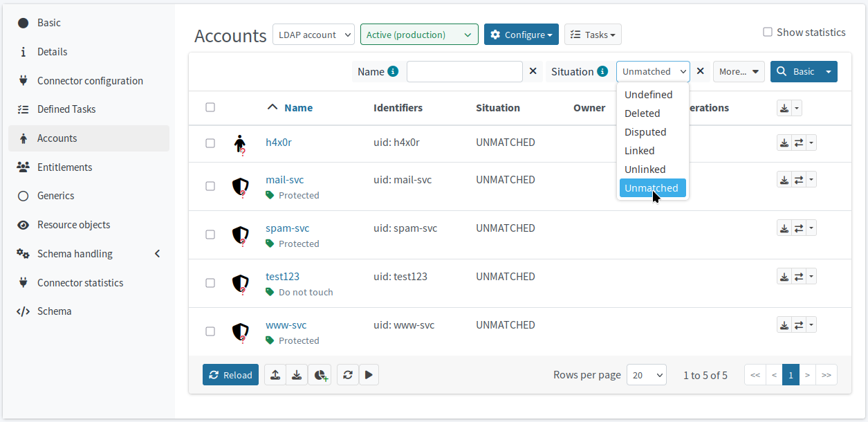Open the More... filter dropdown
The image size is (868, 422).
tap(739, 71)
